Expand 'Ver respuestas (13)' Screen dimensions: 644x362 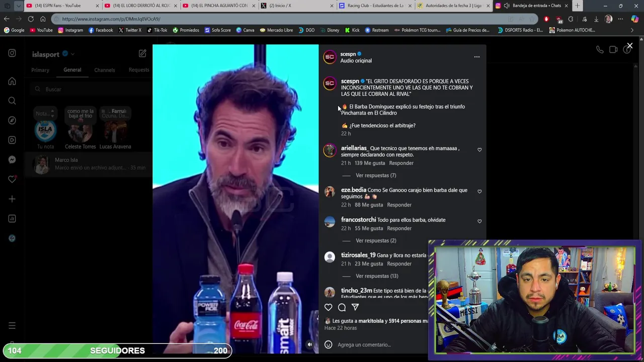click(377, 276)
